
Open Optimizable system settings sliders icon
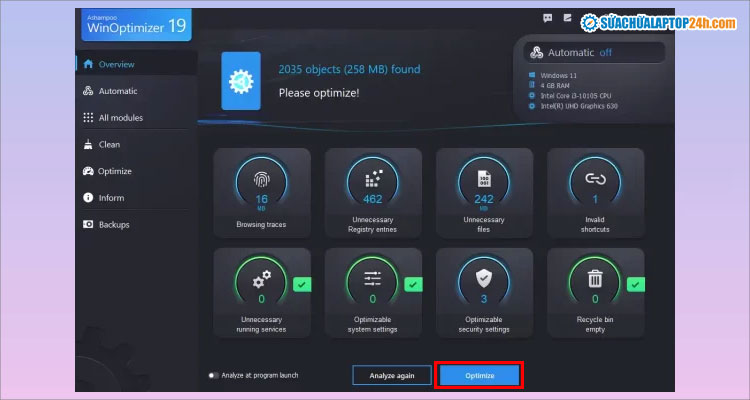(373, 279)
